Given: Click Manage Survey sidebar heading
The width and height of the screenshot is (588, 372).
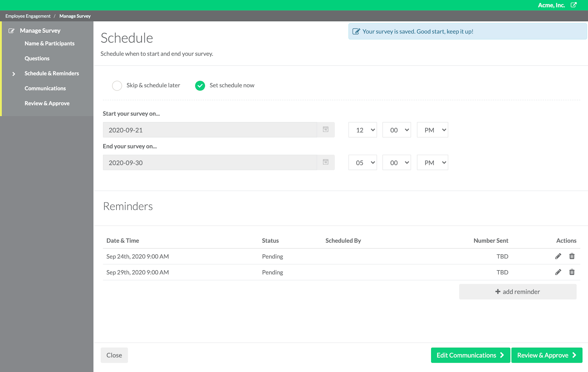Looking at the screenshot, I should coord(40,31).
